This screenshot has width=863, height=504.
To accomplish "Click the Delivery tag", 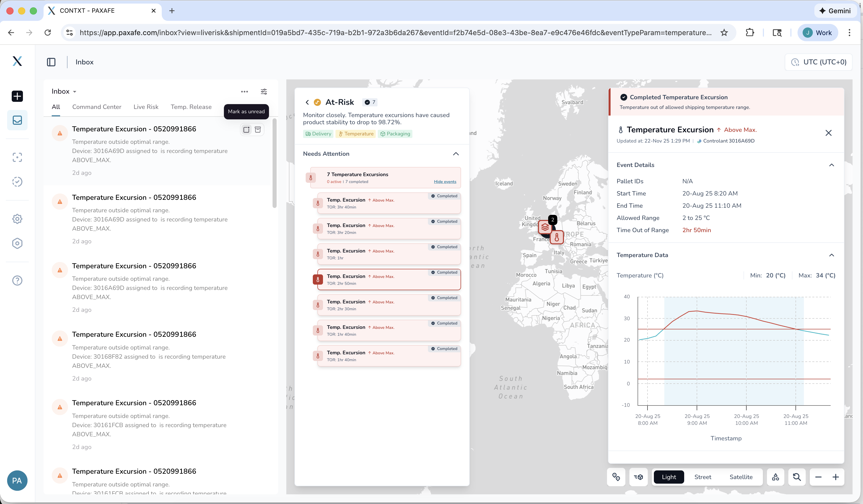I will coord(318,134).
